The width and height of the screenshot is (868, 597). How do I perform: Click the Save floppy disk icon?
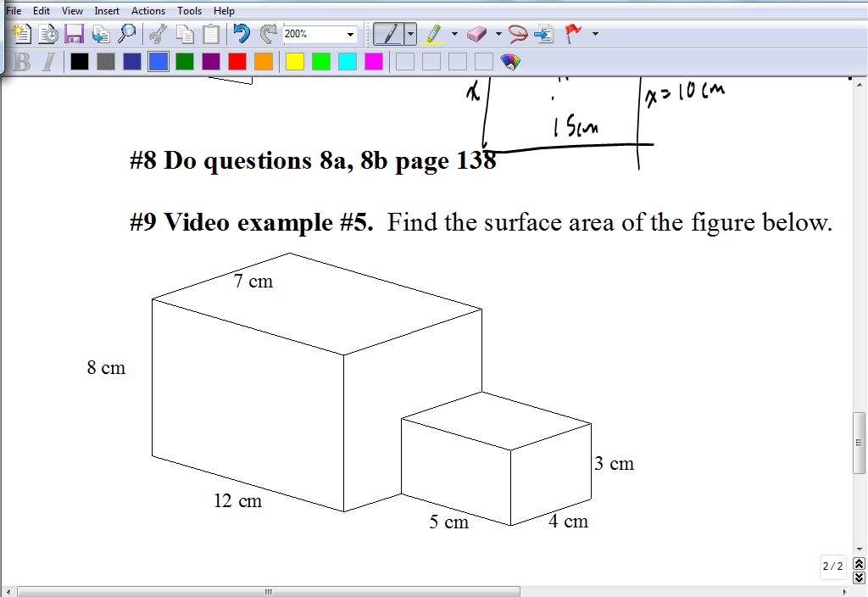tap(74, 34)
